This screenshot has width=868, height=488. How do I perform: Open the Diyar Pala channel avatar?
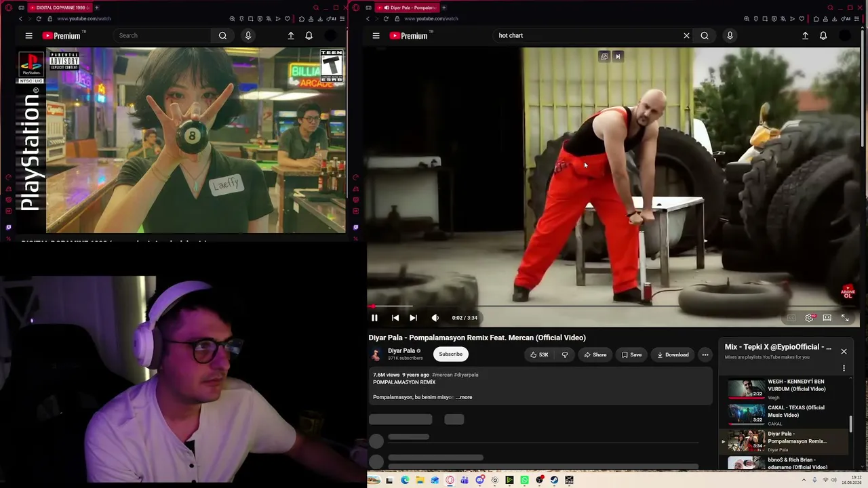376,354
